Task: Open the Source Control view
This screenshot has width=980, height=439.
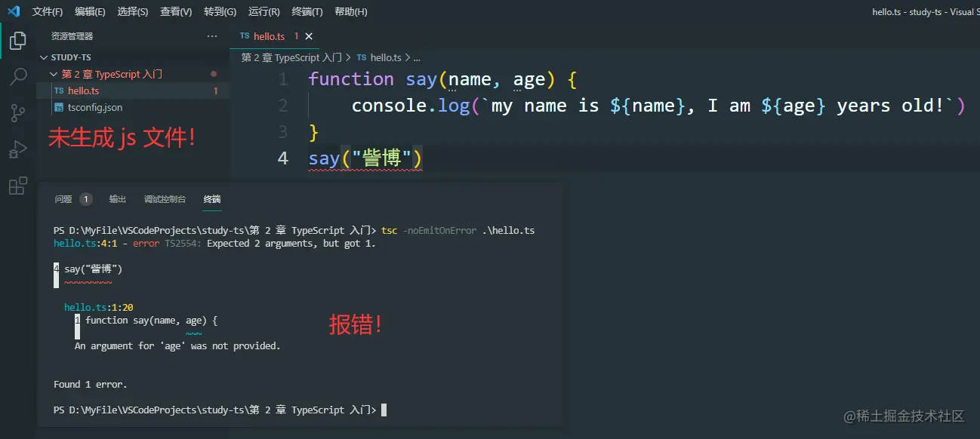Action: 17,114
